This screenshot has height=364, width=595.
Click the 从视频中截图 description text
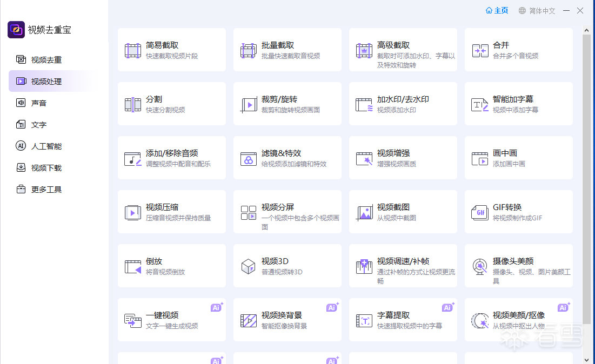[397, 218]
